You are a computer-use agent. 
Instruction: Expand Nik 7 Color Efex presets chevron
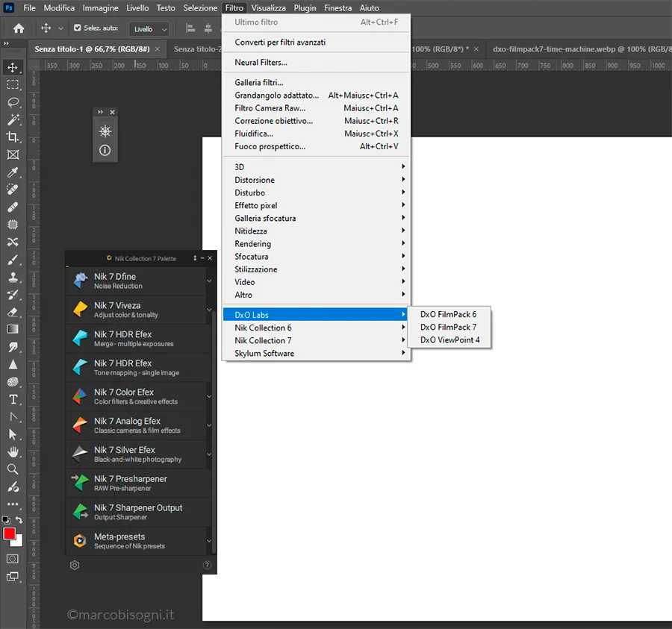209,396
